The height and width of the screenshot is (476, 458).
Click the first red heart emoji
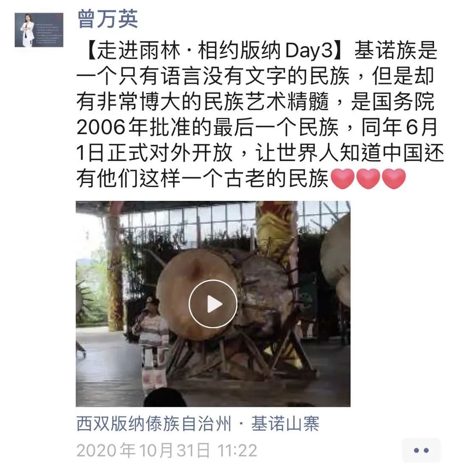click(342, 179)
